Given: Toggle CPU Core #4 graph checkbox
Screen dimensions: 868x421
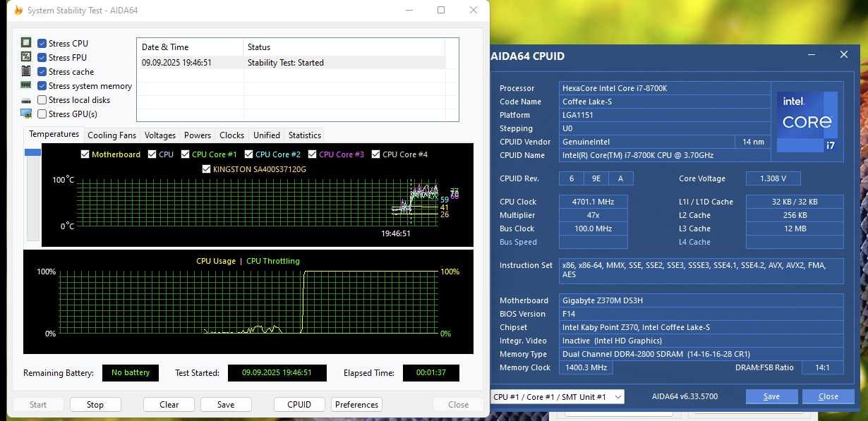Looking at the screenshot, I should [376, 154].
